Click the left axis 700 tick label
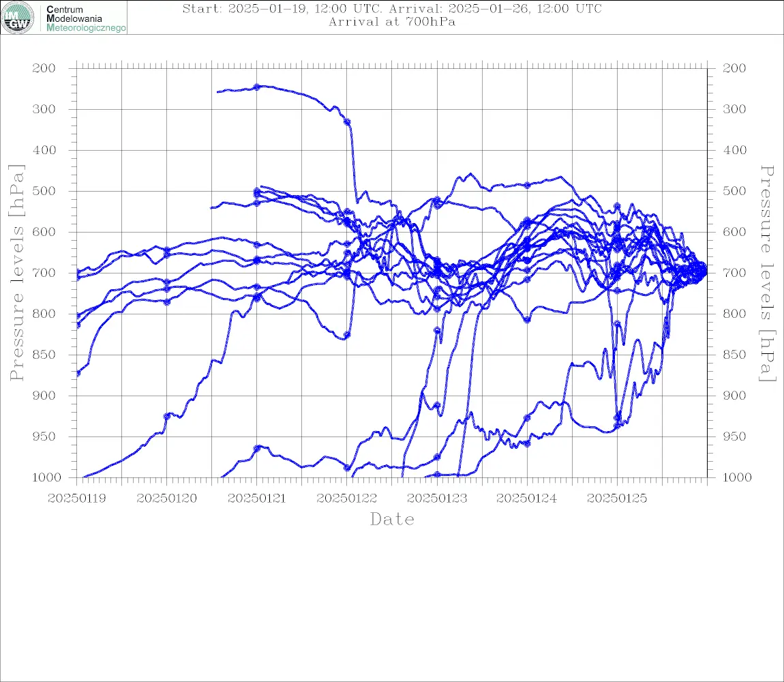Image resolution: width=784 pixels, height=682 pixels. point(44,273)
